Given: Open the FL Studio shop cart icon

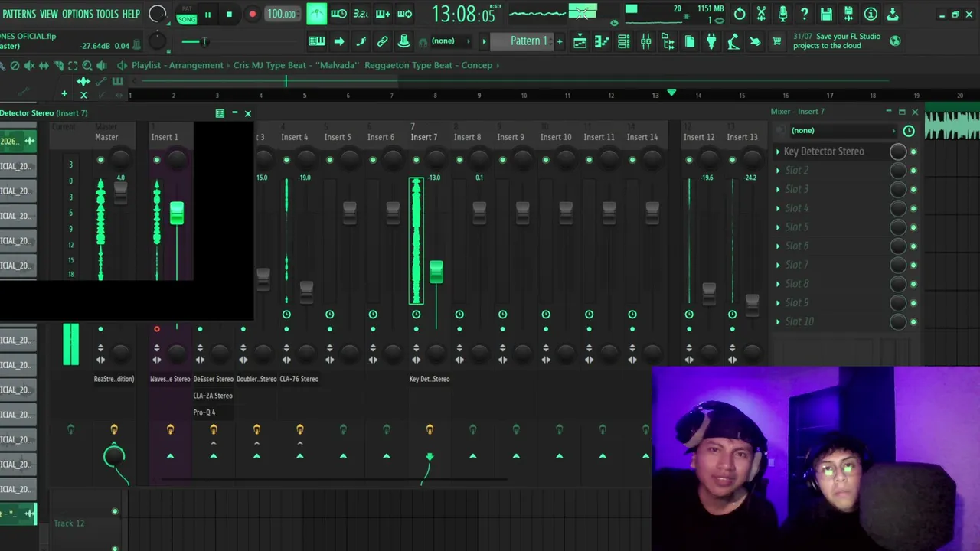Looking at the screenshot, I should [777, 41].
